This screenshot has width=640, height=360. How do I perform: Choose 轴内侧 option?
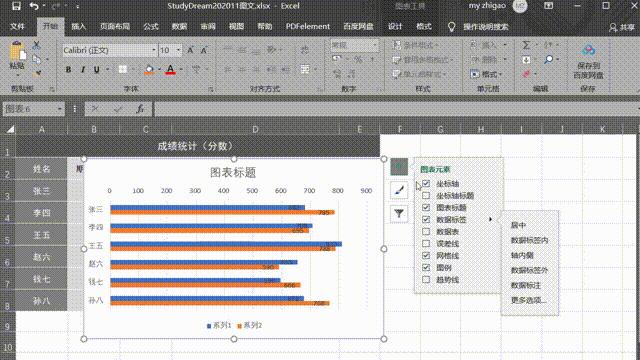pos(522,256)
